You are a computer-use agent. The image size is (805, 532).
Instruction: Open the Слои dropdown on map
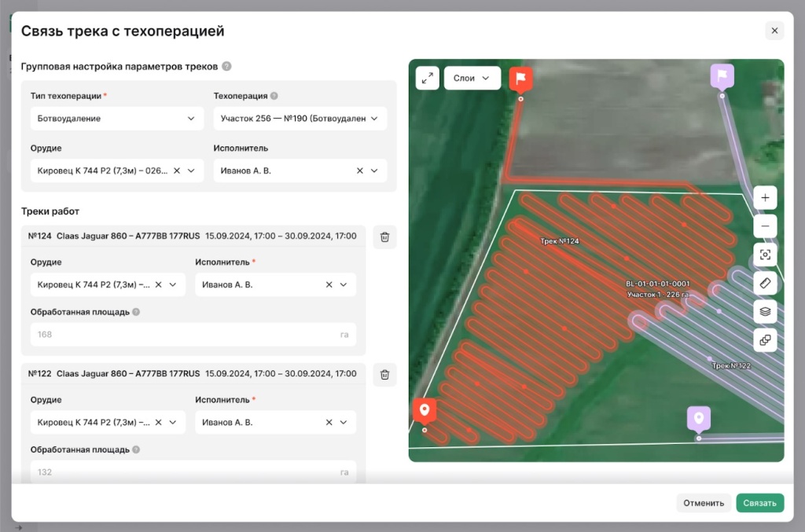tap(472, 78)
